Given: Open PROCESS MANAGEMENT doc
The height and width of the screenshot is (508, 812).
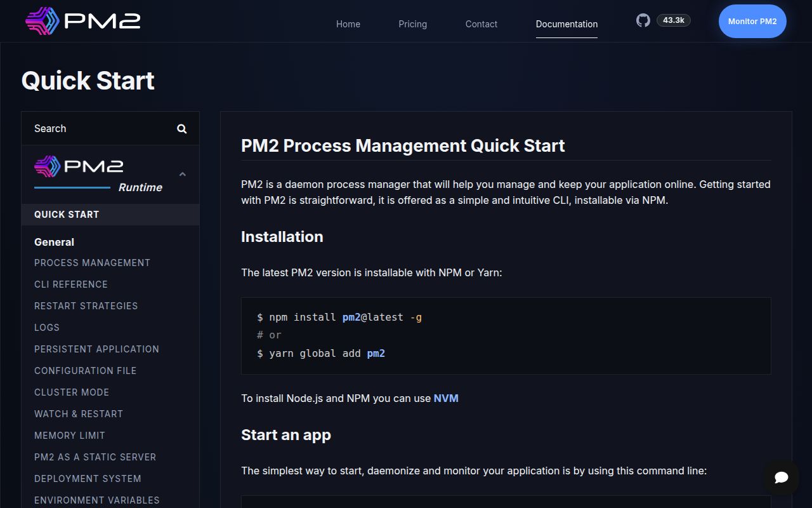Looking at the screenshot, I should click(x=92, y=263).
